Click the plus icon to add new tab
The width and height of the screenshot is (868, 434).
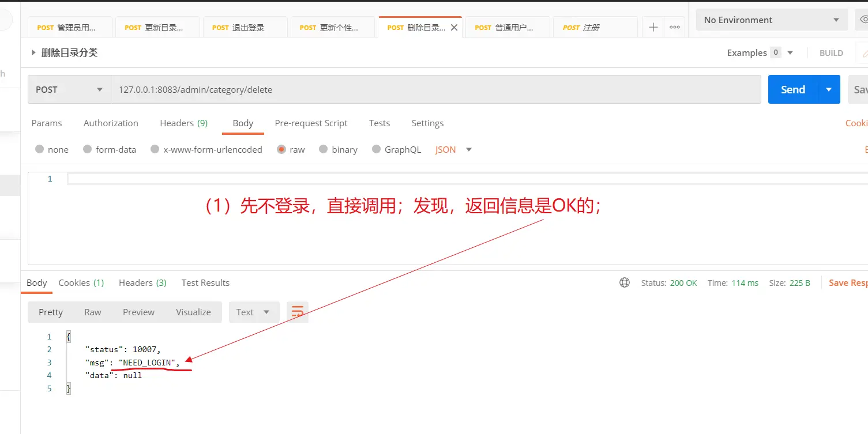[653, 27]
